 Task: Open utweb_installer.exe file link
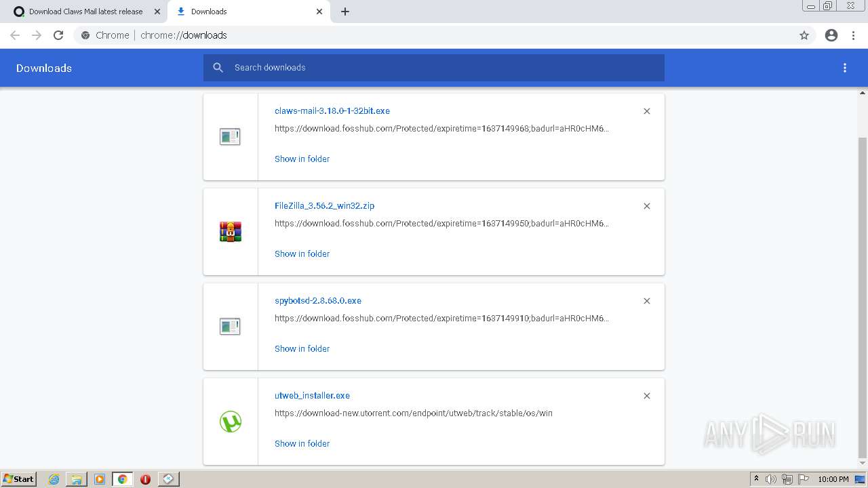(x=312, y=396)
